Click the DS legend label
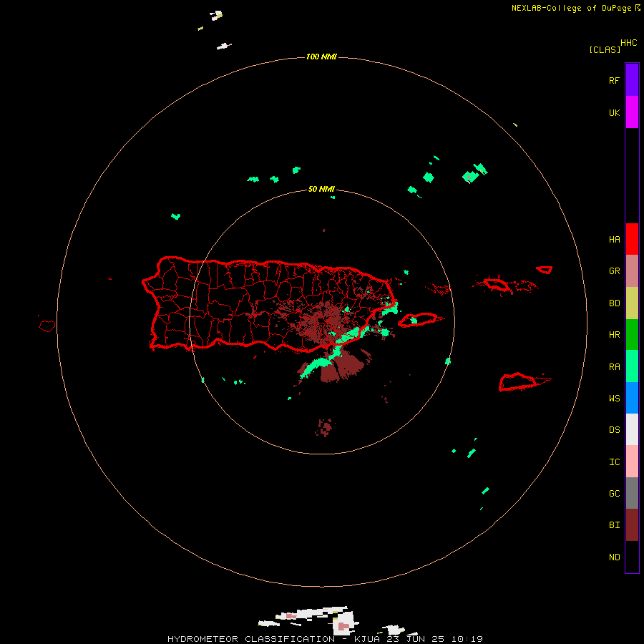 [x=614, y=430]
